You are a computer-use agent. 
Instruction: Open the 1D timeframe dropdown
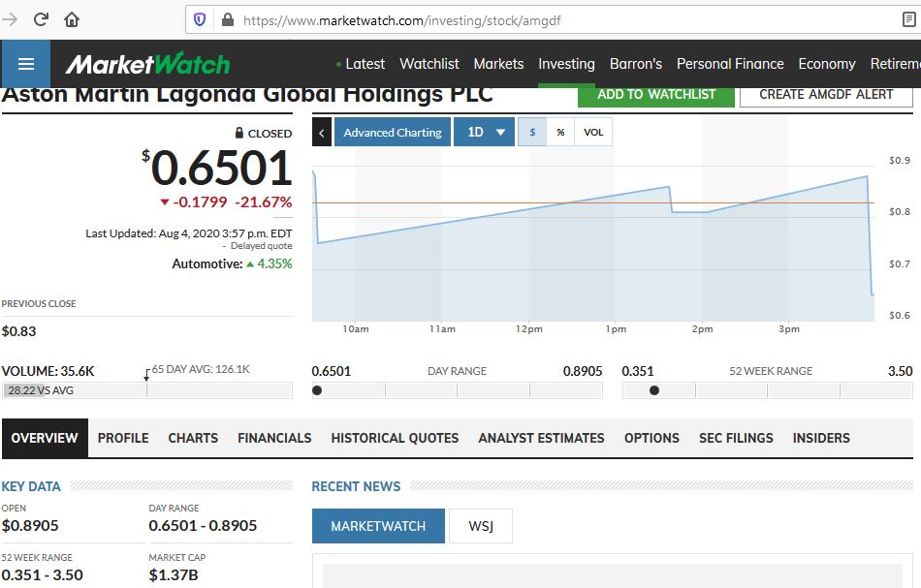[x=484, y=132]
